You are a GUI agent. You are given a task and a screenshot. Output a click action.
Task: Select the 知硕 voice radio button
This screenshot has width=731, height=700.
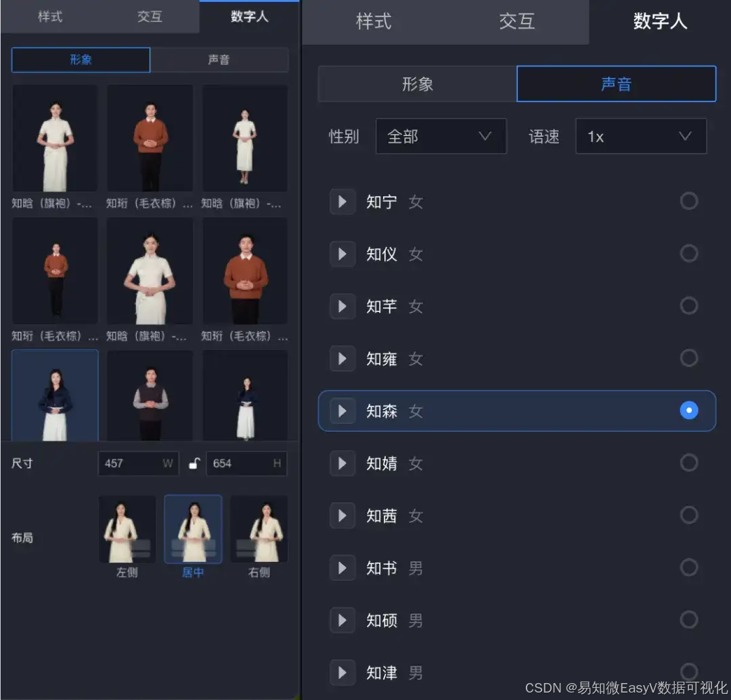(688, 619)
